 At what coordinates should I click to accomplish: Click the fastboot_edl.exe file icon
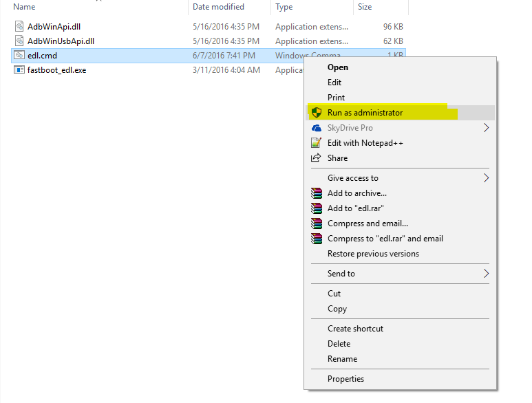point(19,70)
